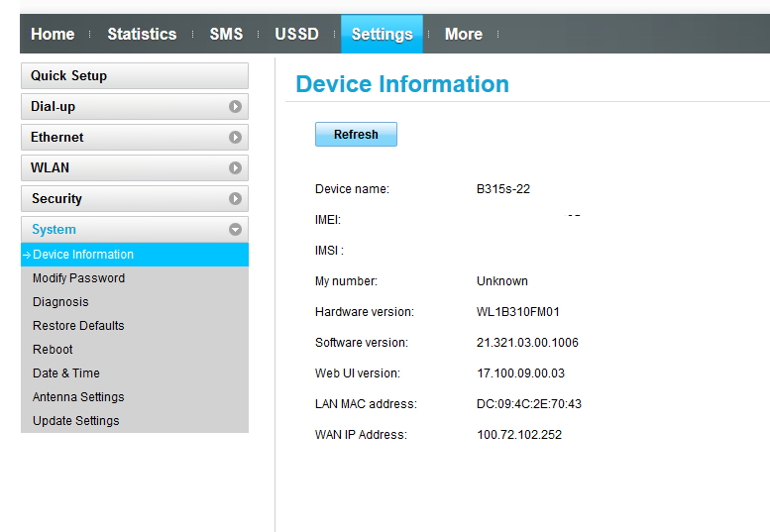Choose Restore Defaults option

point(78,326)
